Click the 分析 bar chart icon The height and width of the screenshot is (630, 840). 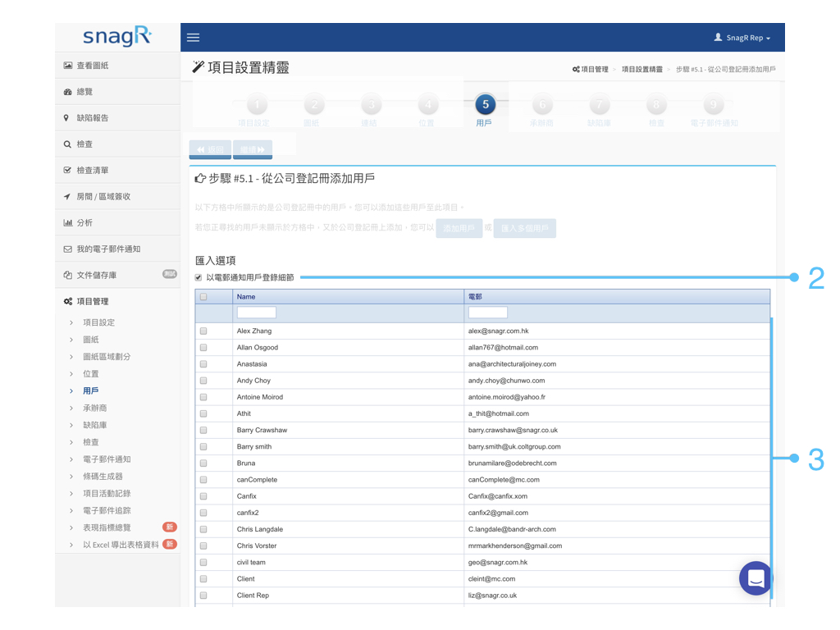(x=67, y=223)
